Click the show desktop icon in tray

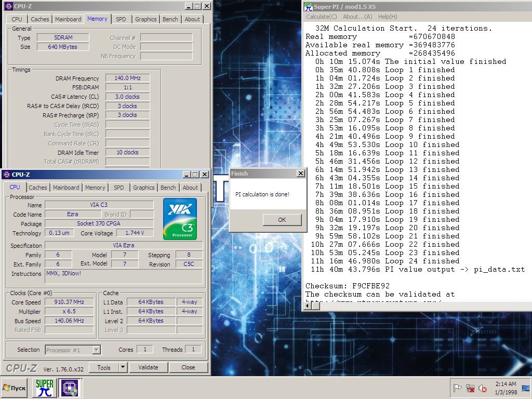coord(526,388)
